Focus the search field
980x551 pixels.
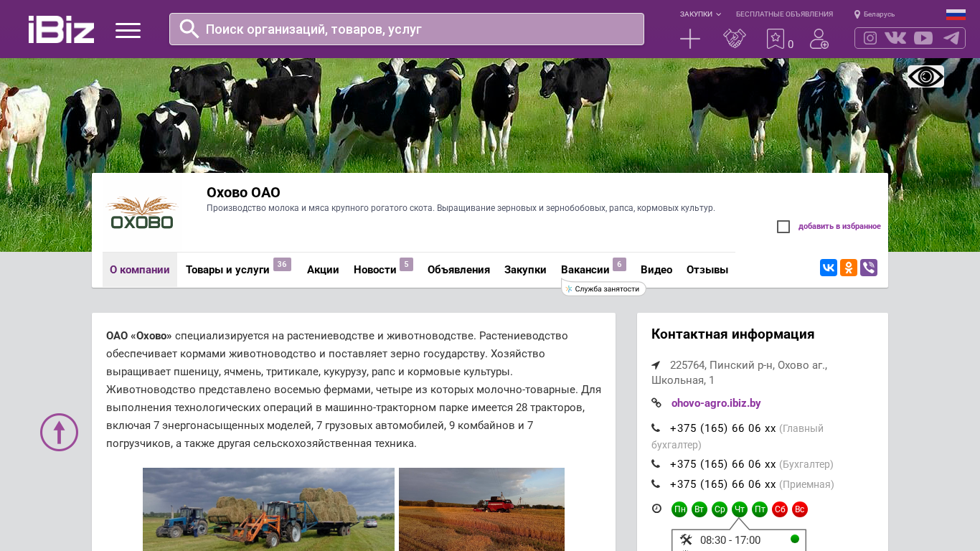pos(407,29)
